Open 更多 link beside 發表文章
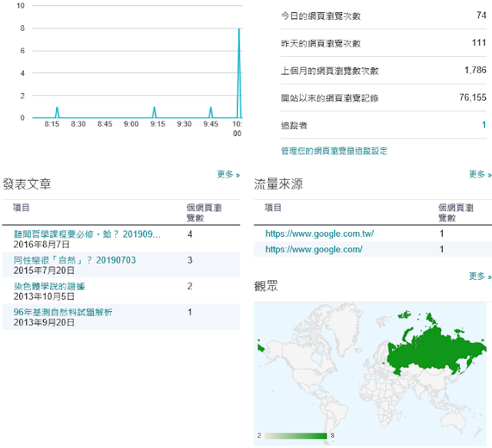This screenshot has height=448, width=492. pos(228,174)
